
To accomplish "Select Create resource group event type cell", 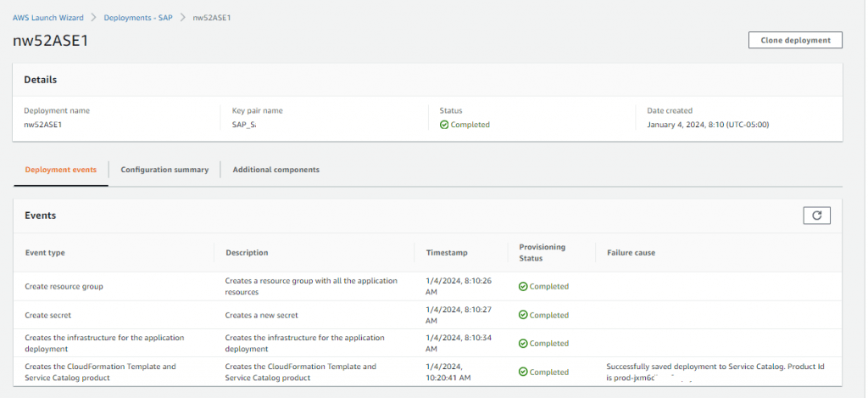I will pos(64,287).
